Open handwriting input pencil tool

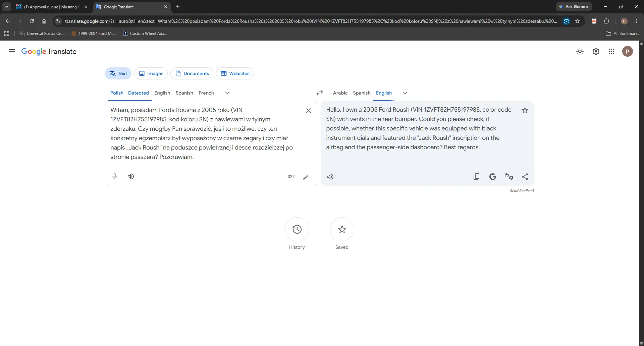point(306,177)
